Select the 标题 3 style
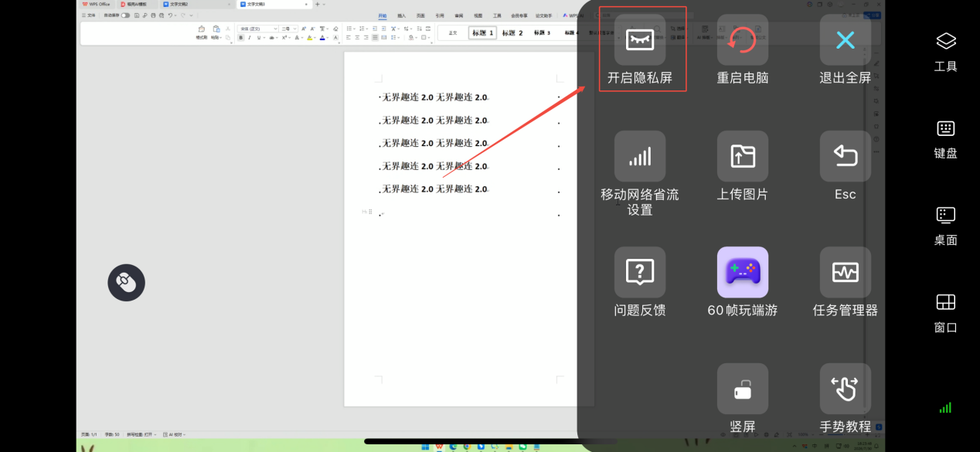 (542, 32)
